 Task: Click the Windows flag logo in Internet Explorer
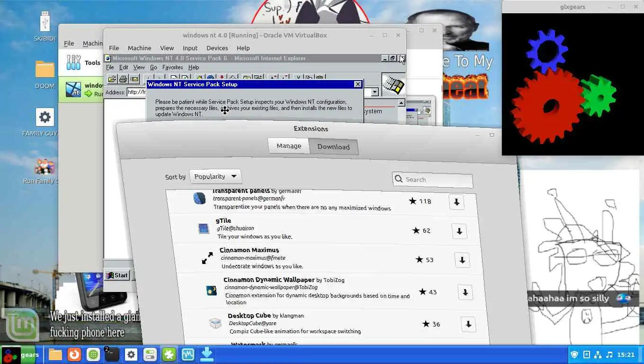coord(393,85)
